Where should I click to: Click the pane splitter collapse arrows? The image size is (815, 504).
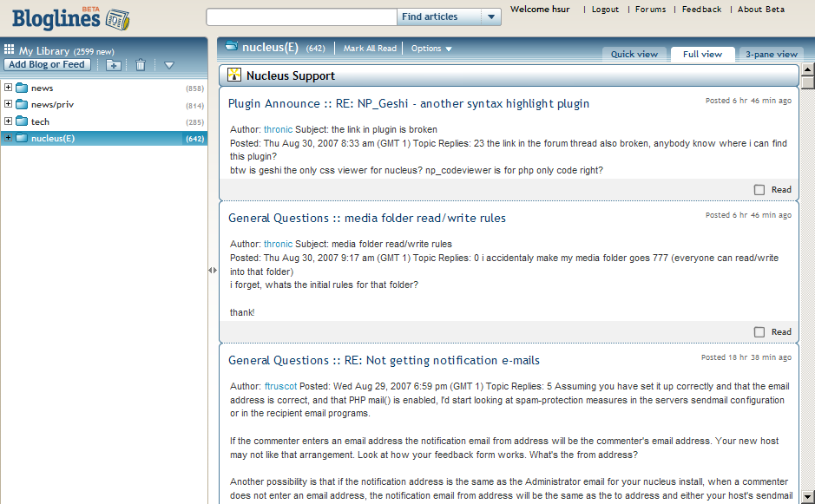pyautogui.click(x=213, y=271)
